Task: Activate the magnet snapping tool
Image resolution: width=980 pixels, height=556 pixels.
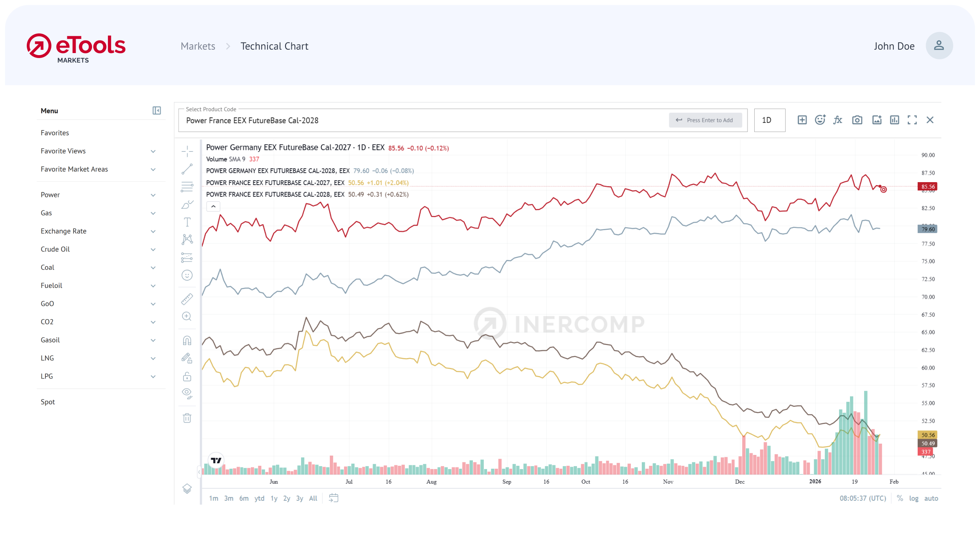Action: (x=187, y=340)
